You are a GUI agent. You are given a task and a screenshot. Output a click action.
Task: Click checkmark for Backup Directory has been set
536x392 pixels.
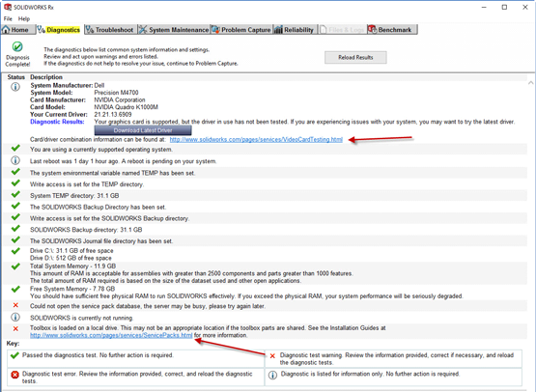[x=15, y=206]
